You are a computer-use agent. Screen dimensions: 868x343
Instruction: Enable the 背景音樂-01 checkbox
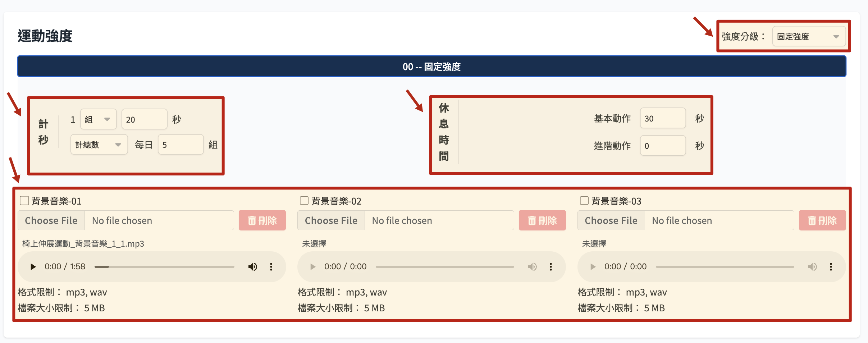[x=24, y=201]
